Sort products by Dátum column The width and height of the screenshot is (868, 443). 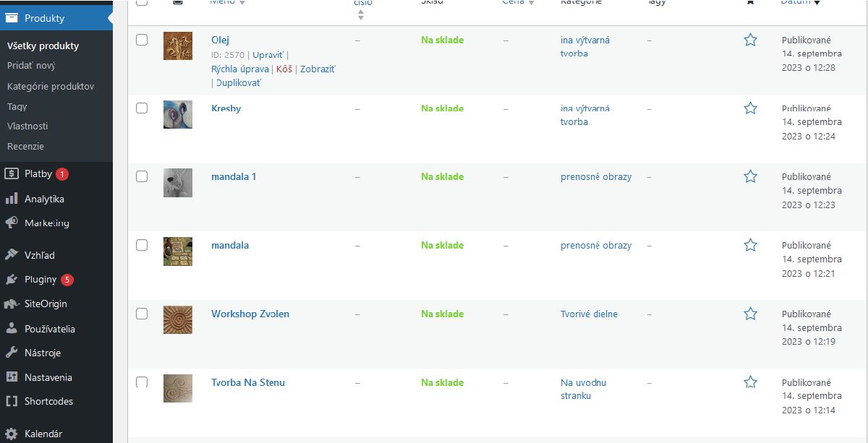tap(801, 2)
